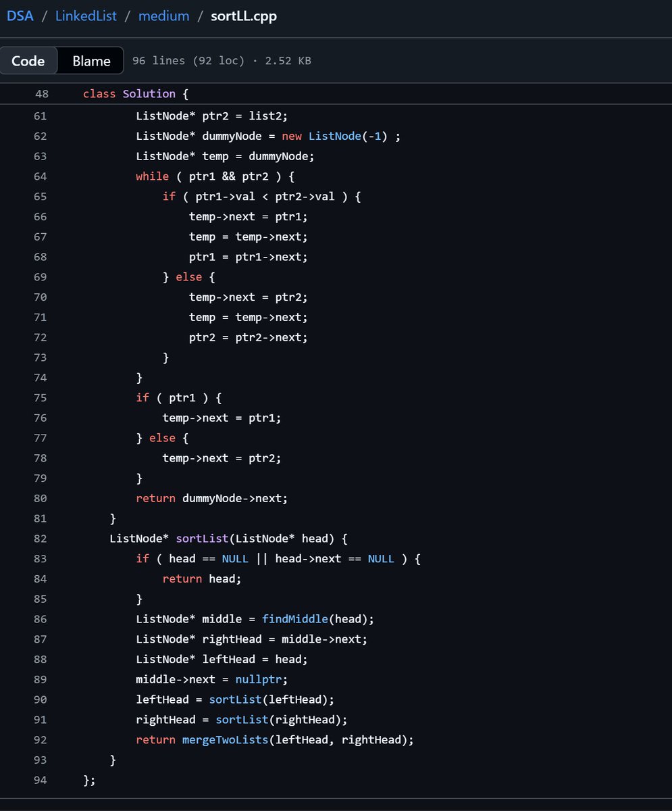Select line number 65
This screenshot has height=811, width=672.
[x=41, y=197]
